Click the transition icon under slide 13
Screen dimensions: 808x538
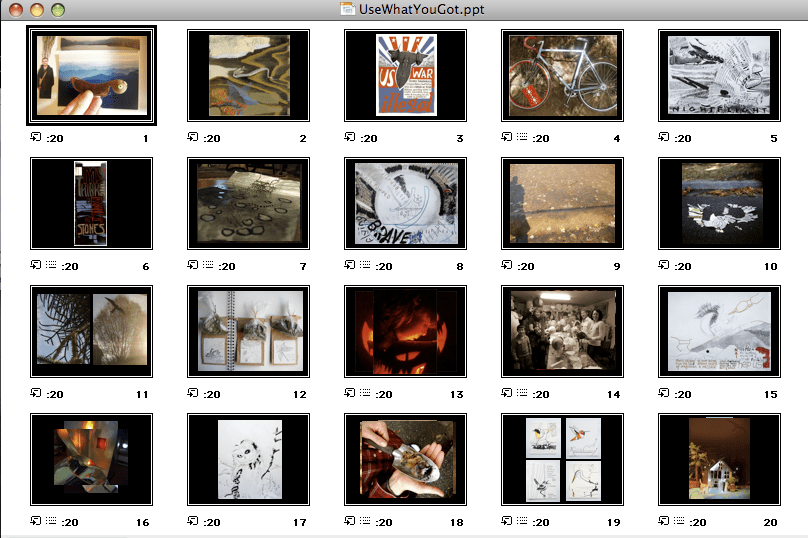pos(350,393)
